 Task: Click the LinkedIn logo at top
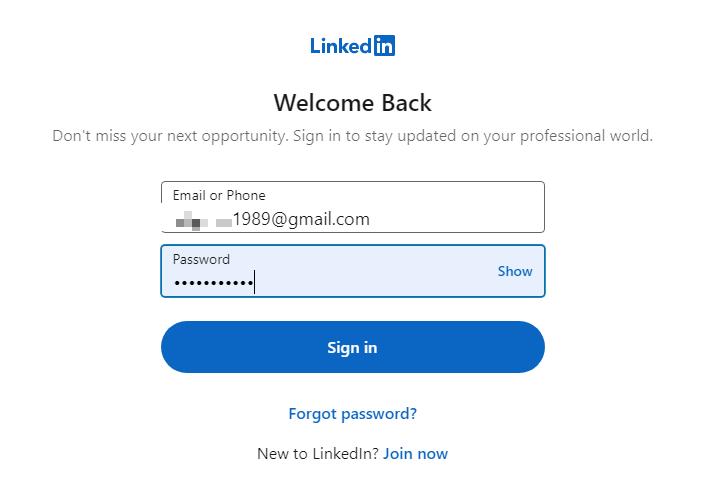352,46
